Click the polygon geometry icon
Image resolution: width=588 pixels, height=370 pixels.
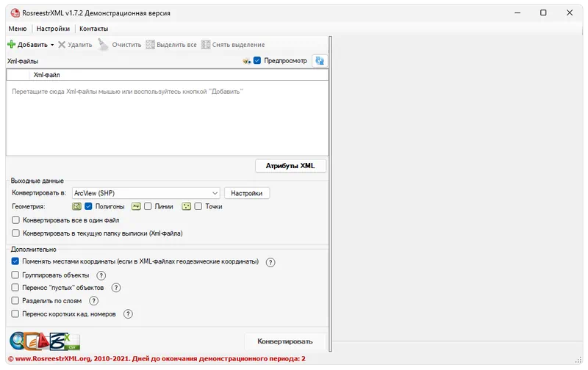pyautogui.click(x=77, y=206)
